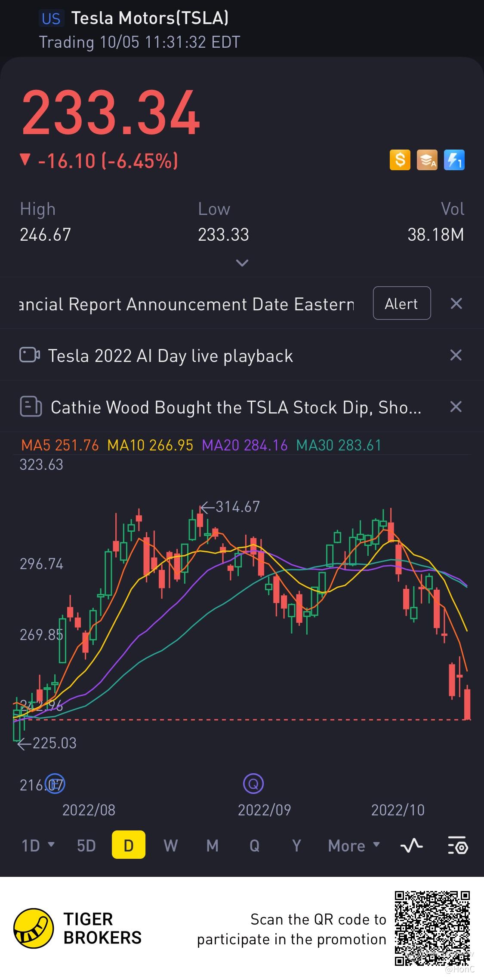The image size is (484, 980).
Task: Open chart indicators wave icon
Action: (412, 846)
